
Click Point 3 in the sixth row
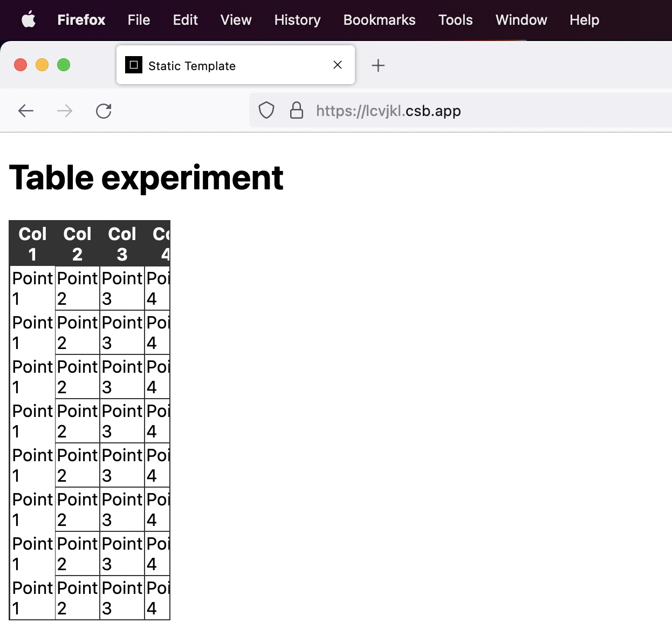[x=122, y=509]
